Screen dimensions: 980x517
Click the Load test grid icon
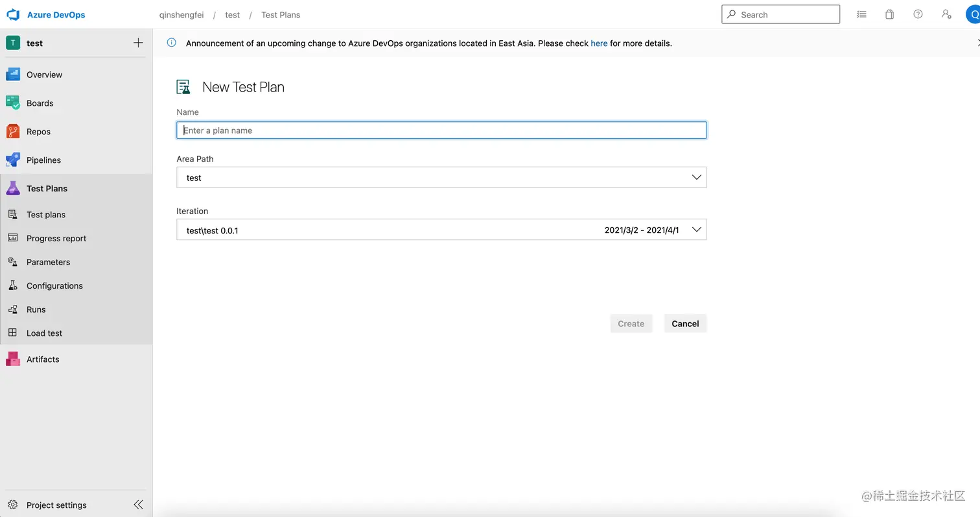(12, 333)
